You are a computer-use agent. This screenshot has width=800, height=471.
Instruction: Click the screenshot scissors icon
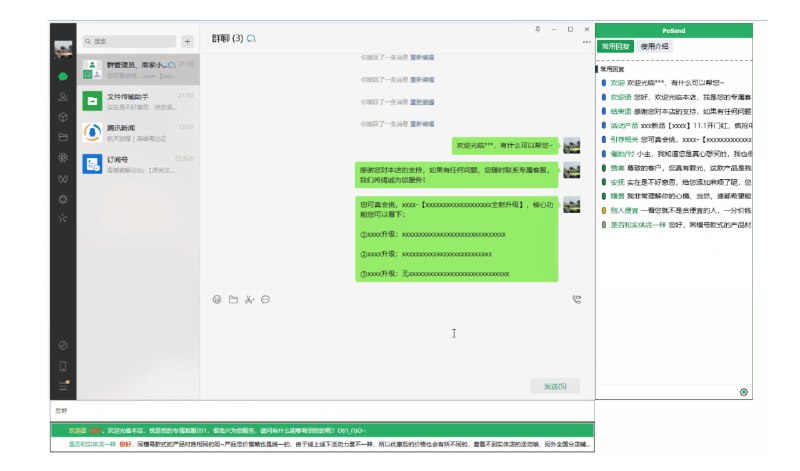pos(249,299)
